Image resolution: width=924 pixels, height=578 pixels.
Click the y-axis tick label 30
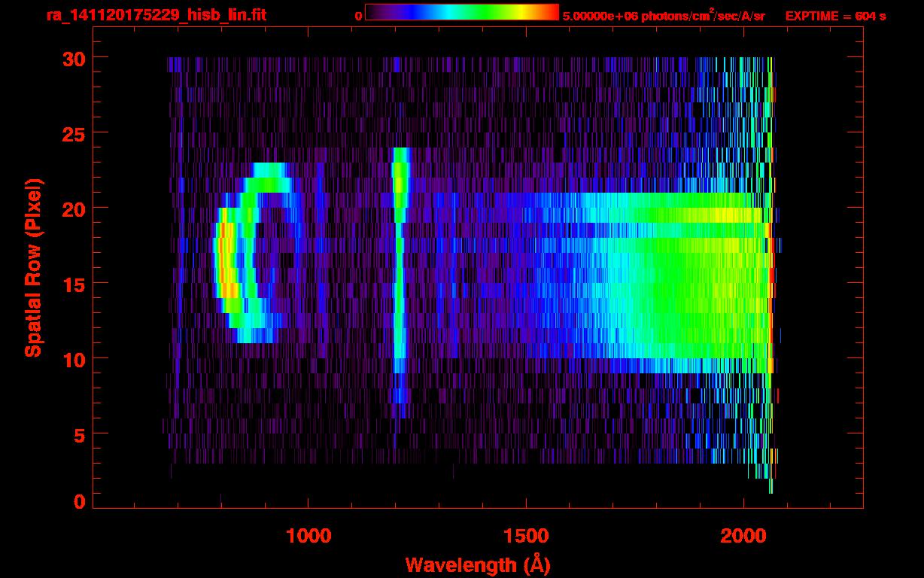[73, 58]
